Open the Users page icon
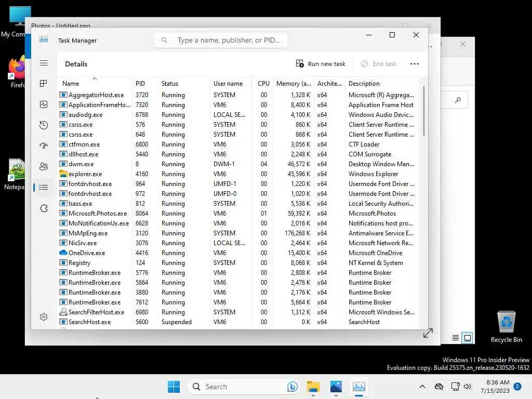Screen dimensions: 532x399 44,167
